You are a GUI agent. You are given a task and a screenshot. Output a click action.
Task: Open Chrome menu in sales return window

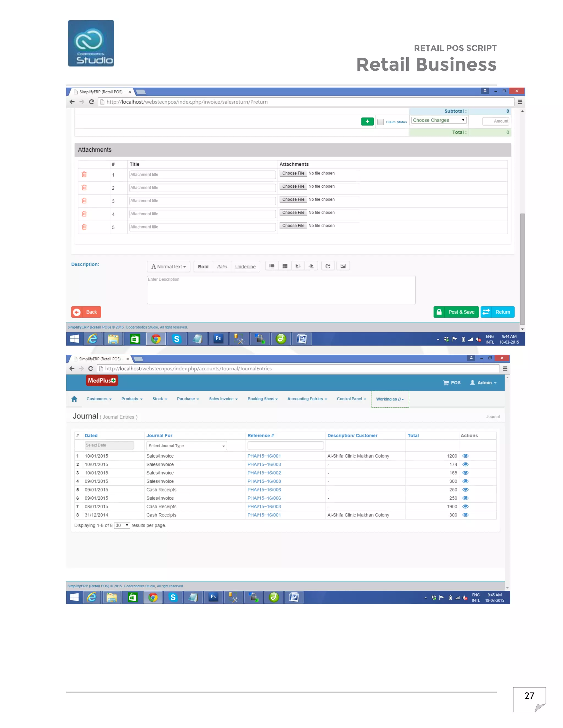point(520,102)
